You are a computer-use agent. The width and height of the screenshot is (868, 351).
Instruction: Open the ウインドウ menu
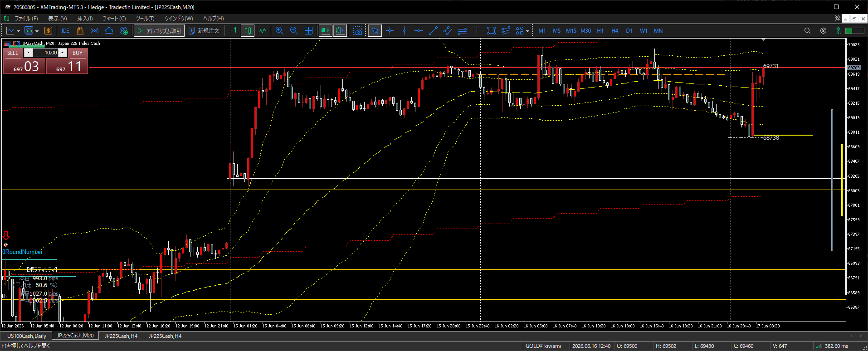[x=178, y=19]
